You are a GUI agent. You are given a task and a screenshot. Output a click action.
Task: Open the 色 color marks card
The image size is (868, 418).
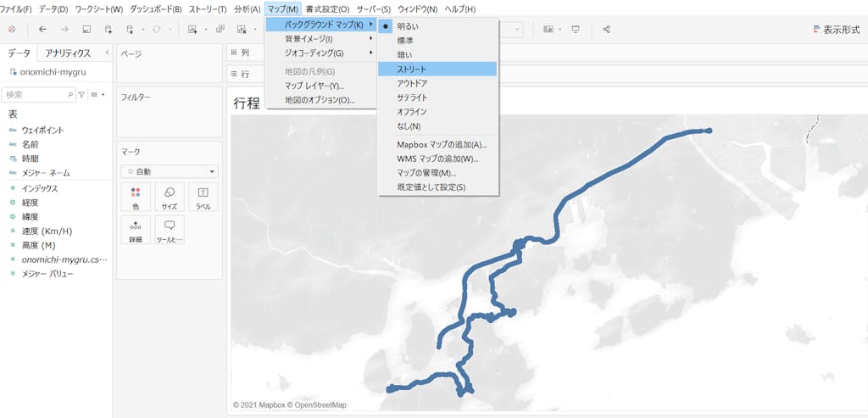(136, 198)
